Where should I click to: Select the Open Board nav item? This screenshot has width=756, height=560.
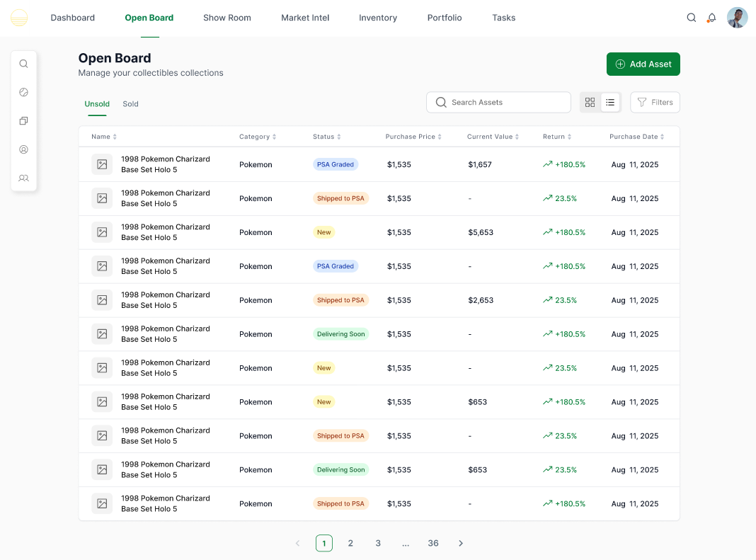pyautogui.click(x=149, y=18)
